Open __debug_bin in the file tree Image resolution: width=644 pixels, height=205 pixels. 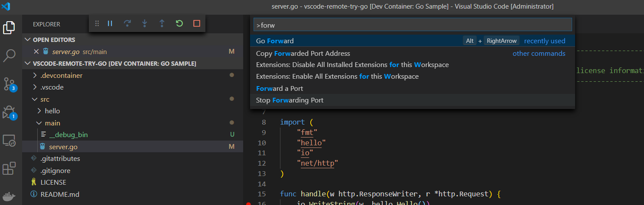click(x=133, y=135)
